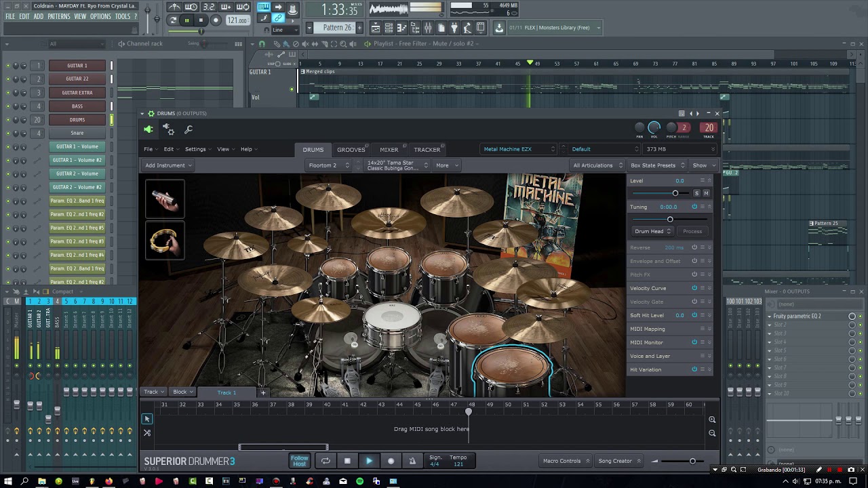Toggle the Hit Variation power button
This screenshot has height=488, width=868.
tap(694, 369)
